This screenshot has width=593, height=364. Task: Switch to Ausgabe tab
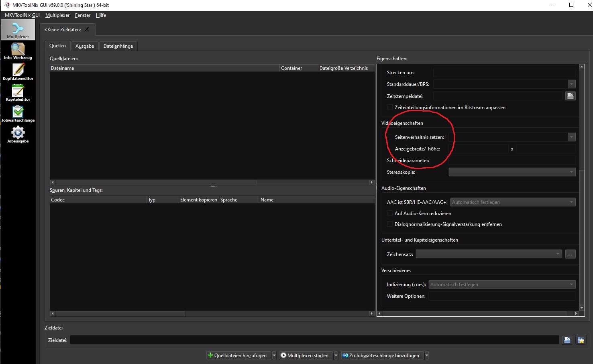point(85,46)
